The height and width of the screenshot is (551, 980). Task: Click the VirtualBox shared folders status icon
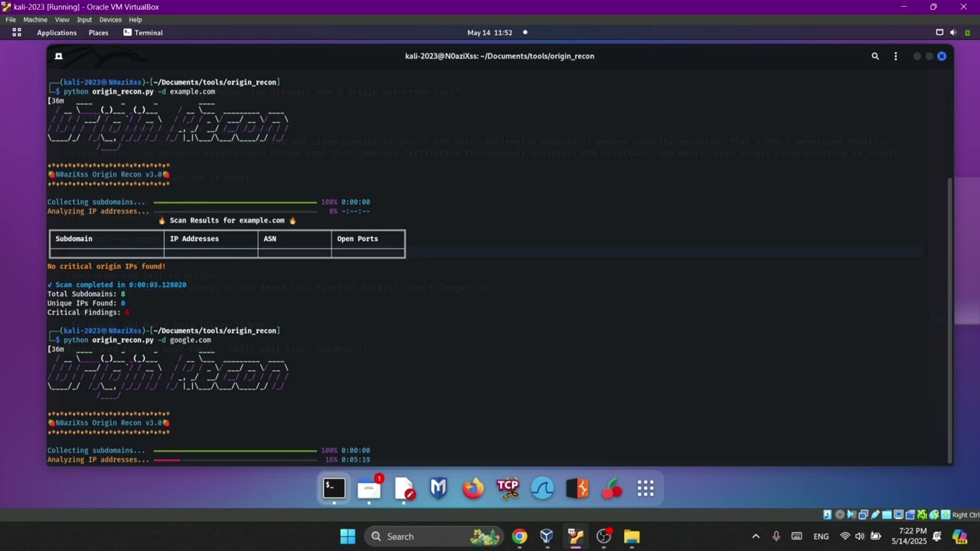click(887, 515)
